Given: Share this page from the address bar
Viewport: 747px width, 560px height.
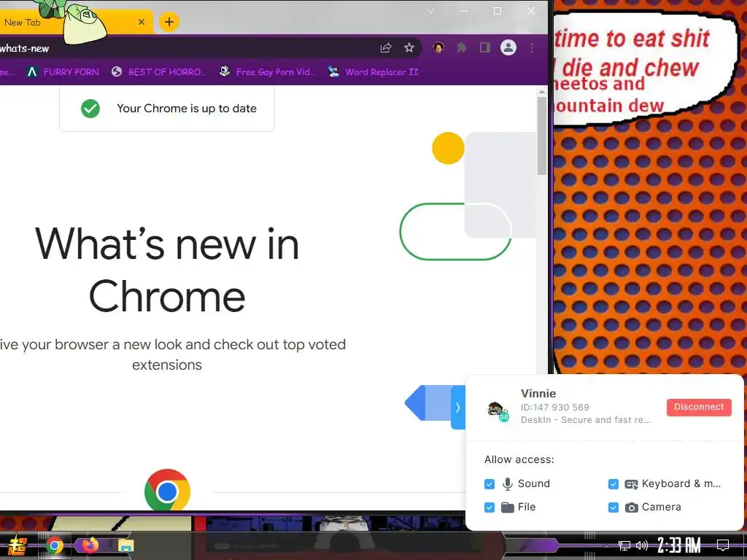Looking at the screenshot, I should (x=386, y=47).
